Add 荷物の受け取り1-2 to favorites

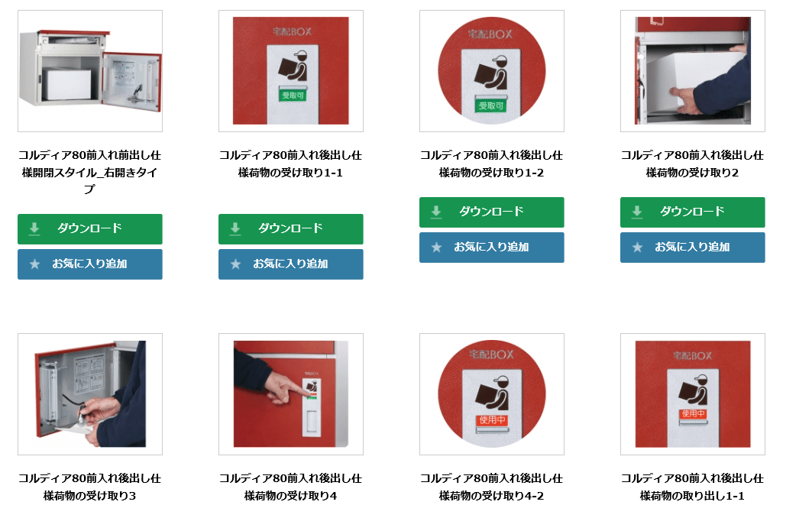pyautogui.click(x=491, y=247)
